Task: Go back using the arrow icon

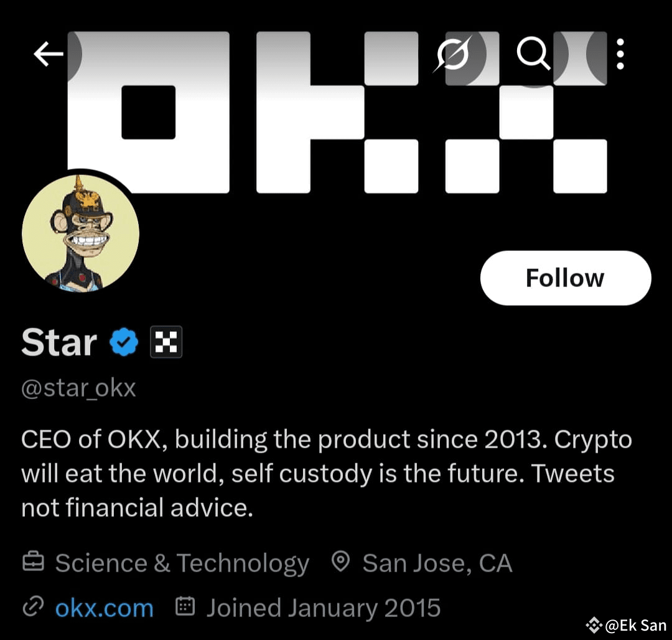Action: pos(48,54)
